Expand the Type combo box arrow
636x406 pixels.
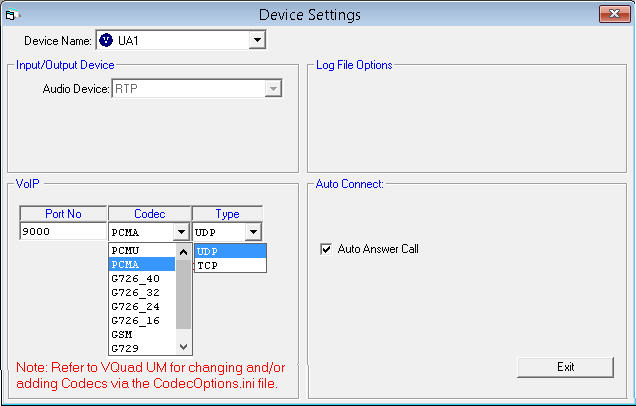click(254, 232)
